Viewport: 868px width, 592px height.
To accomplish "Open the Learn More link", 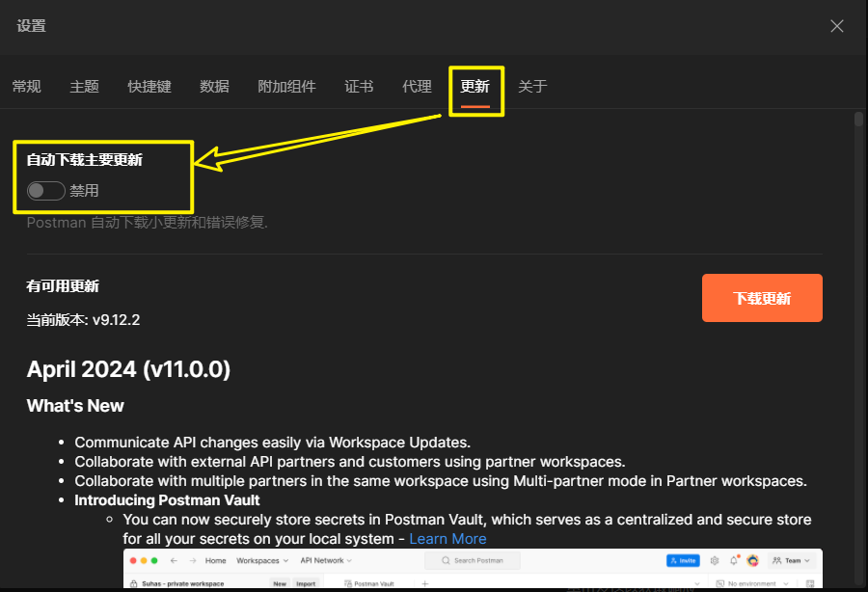I will 448,538.
